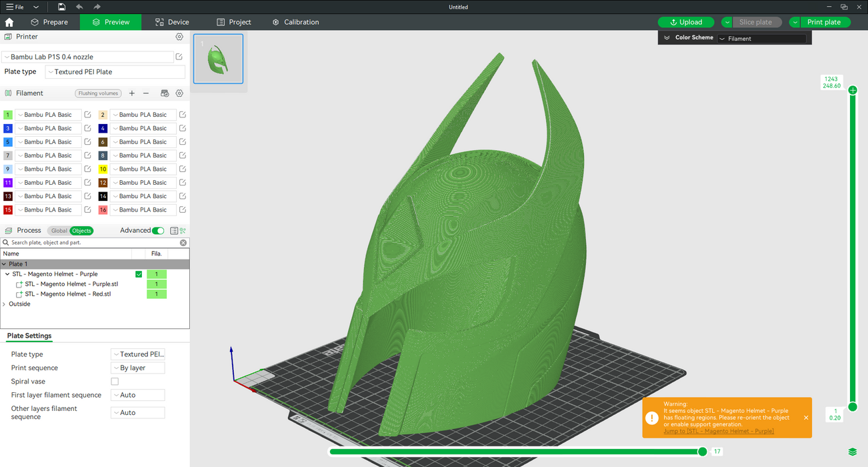
Task: Switch to the Prepare tab
Action: coord(49,22)
